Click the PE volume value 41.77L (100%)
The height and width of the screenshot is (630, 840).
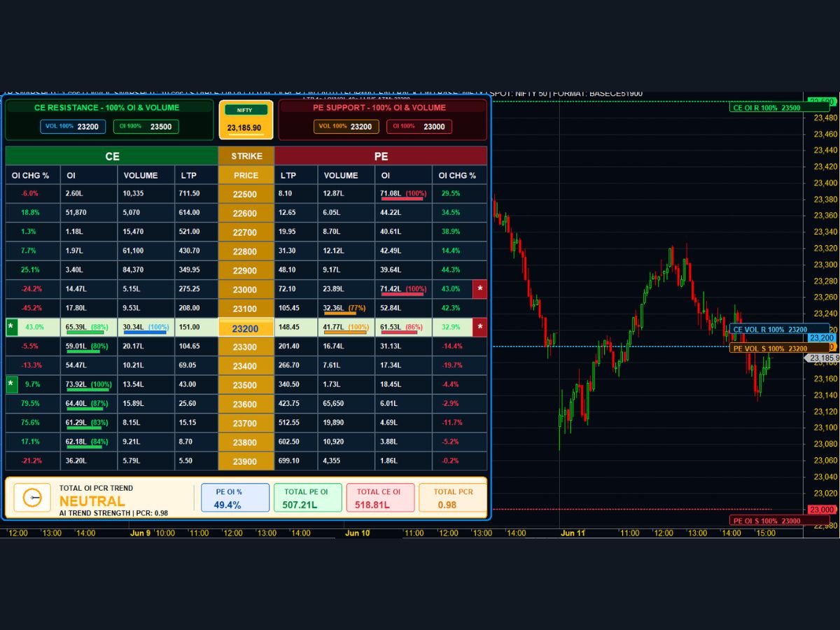346,327
